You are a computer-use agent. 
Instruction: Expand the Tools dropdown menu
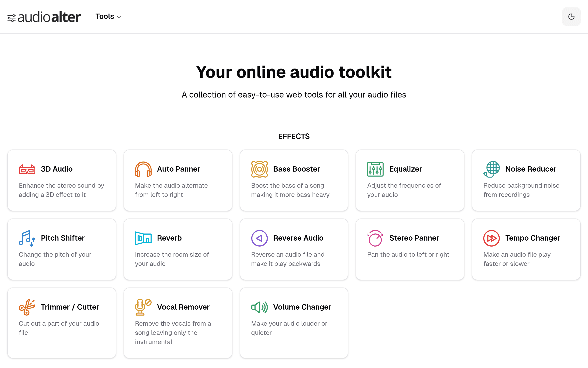click(x=108, y=17)
